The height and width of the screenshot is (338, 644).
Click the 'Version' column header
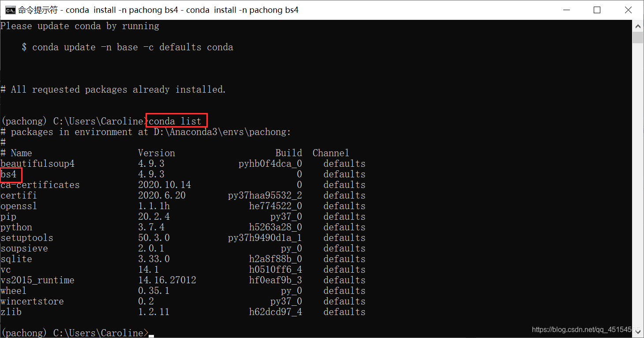157,153
